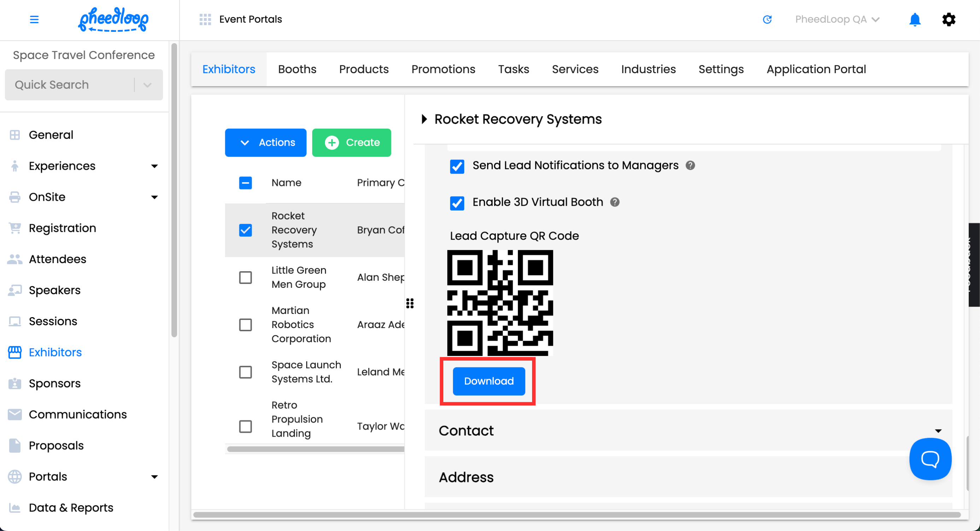980x531 pixels.
Task: Click the help icon beside Enable 3D Virtual Booth
Action: (x=615, y=202)
